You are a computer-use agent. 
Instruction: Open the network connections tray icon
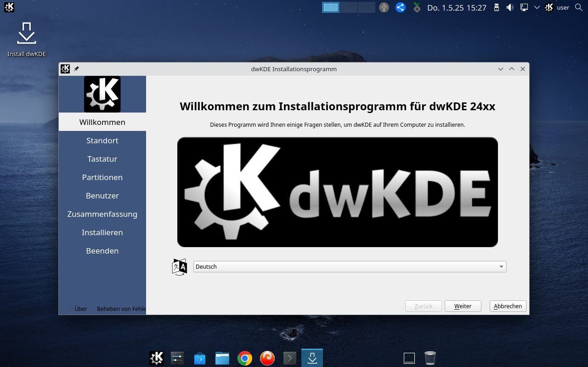524,7
